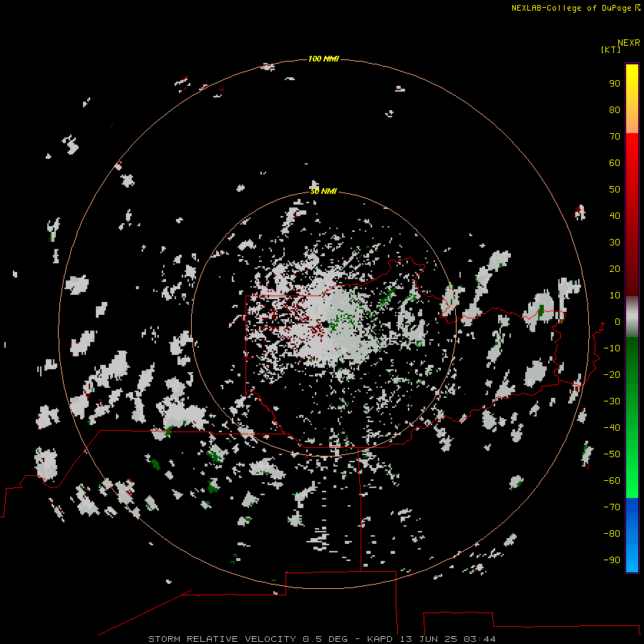
Task: Click the -30 value on the velocity scale
Action: click(x=612, y=401)
